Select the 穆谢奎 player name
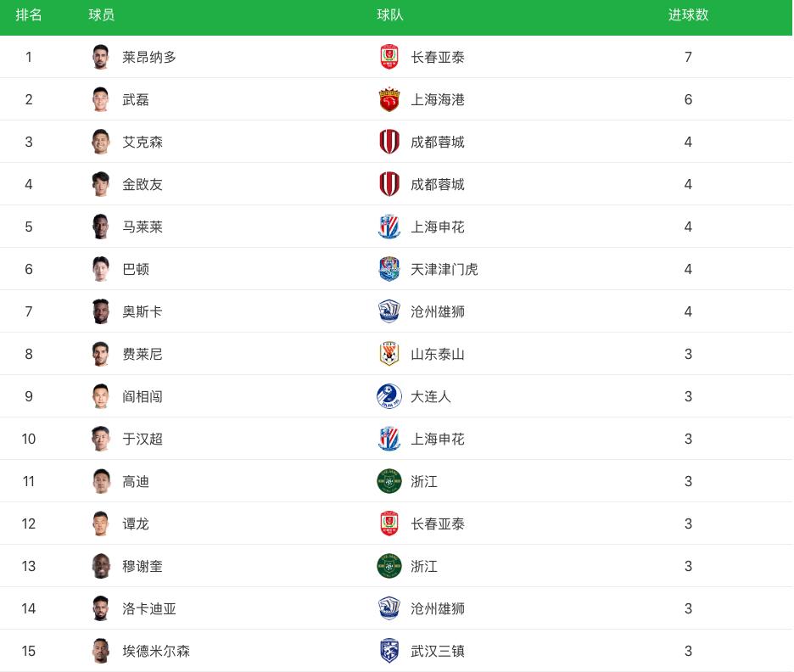 [x=143, y=566]
